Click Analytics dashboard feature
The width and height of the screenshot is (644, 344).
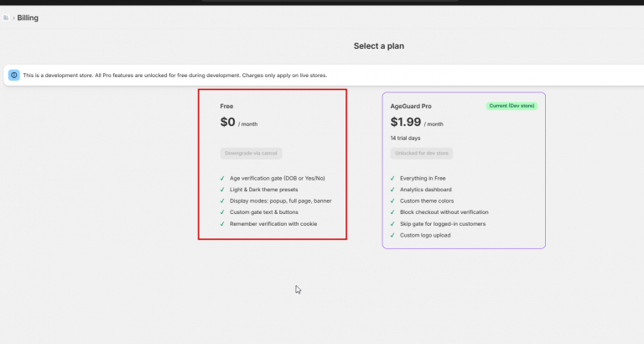tap(425, 190)
